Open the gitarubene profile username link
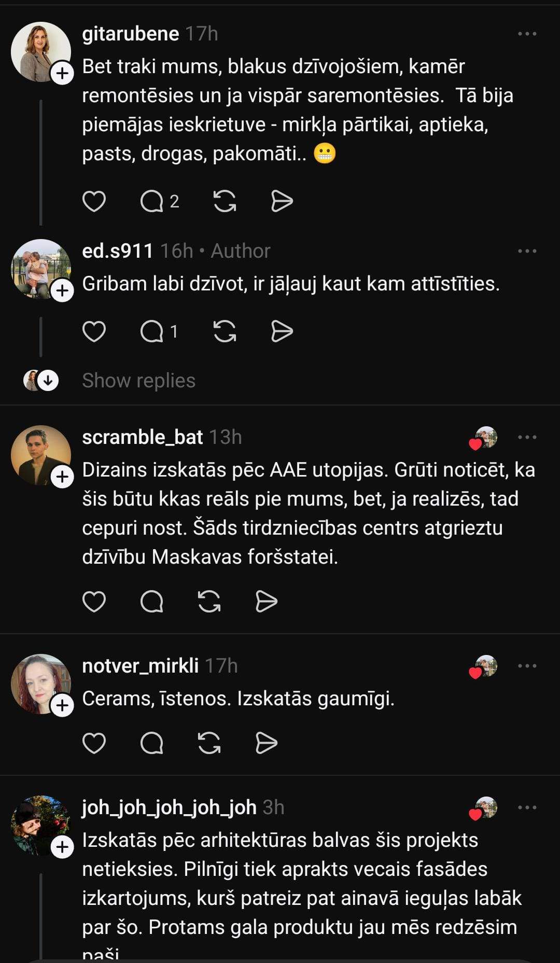 [x=131, y=34]
